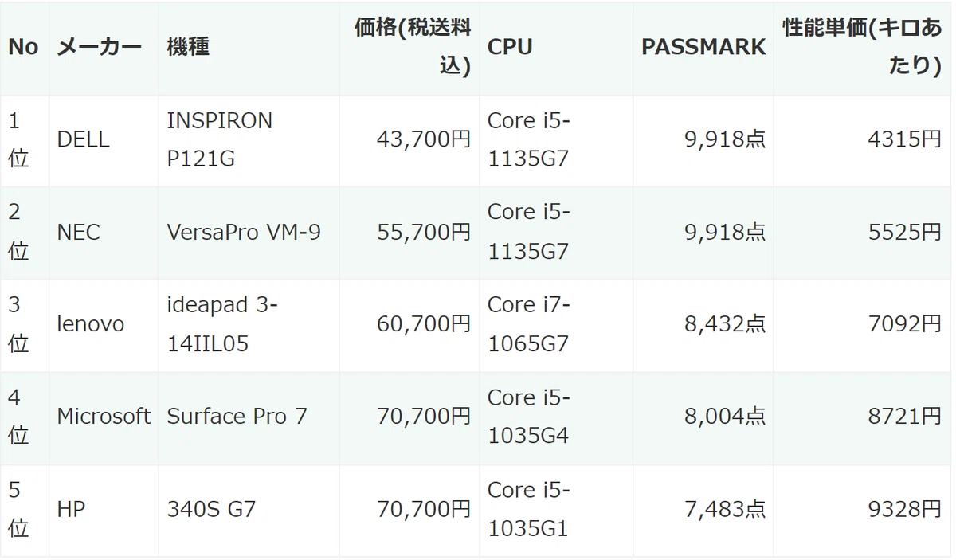Click the DELL maker cell
This screenshot has height=560, width=956.
tap(104, 140)
